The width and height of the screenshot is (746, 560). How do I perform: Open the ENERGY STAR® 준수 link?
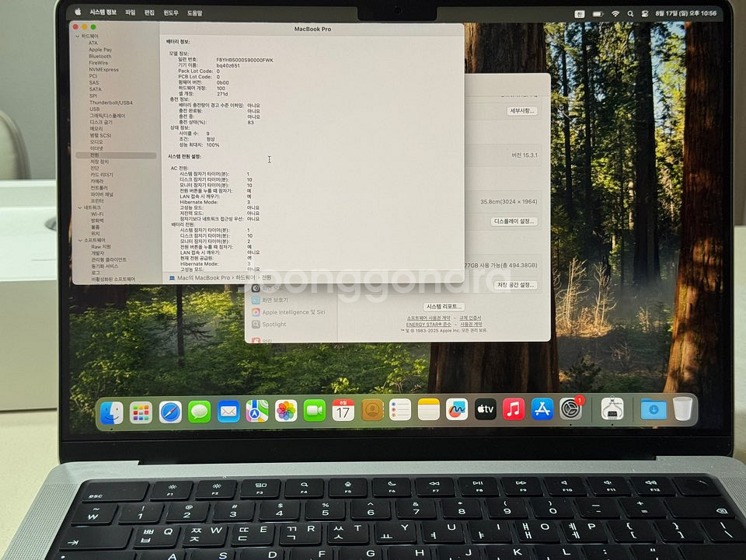point(428,324)
